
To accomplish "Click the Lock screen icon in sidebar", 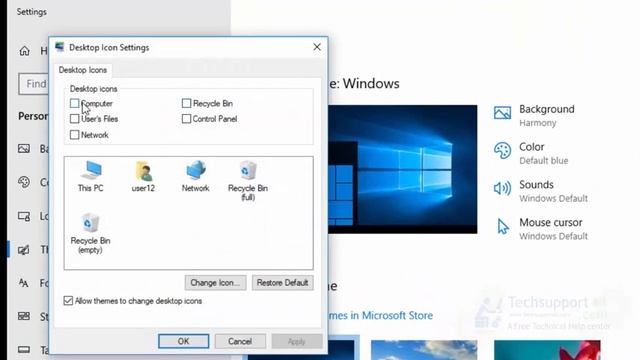I will tap(24, 216).
